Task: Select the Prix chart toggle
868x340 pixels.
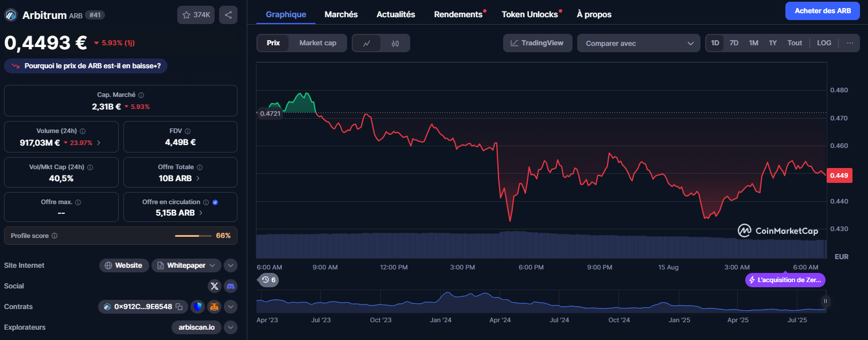Action: coord(274,43)
